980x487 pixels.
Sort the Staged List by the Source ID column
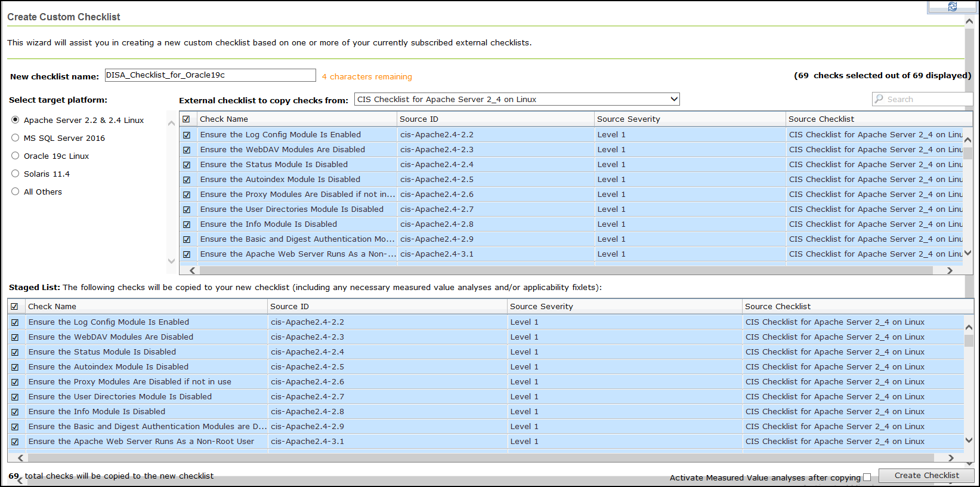pos(388,306)
